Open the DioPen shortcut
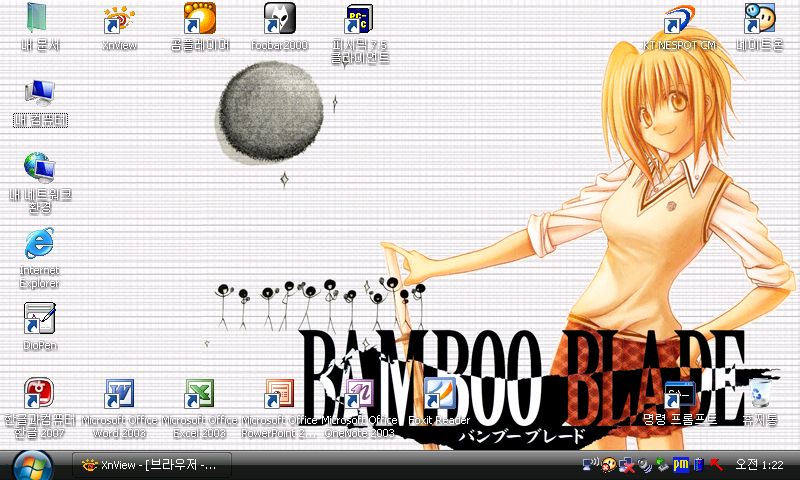This screenshot has width=800, height=480. point(40,319)
